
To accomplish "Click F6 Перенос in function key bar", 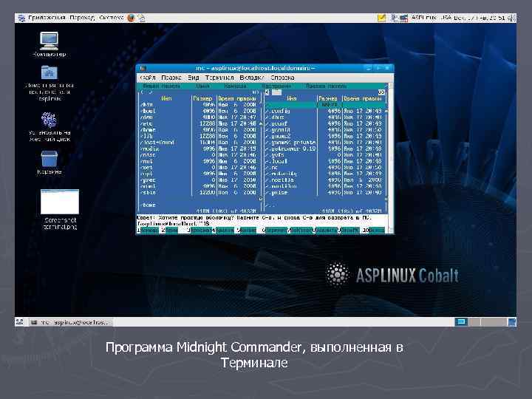I will click(x=275, y=231).
